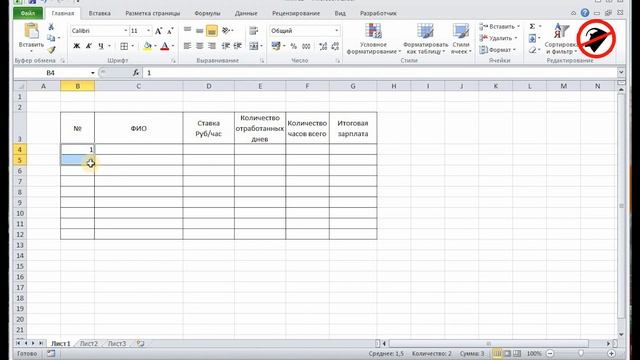Click the Increase Font Size icon
Viewport: 640px width, 360px height.
click(158, 31)
